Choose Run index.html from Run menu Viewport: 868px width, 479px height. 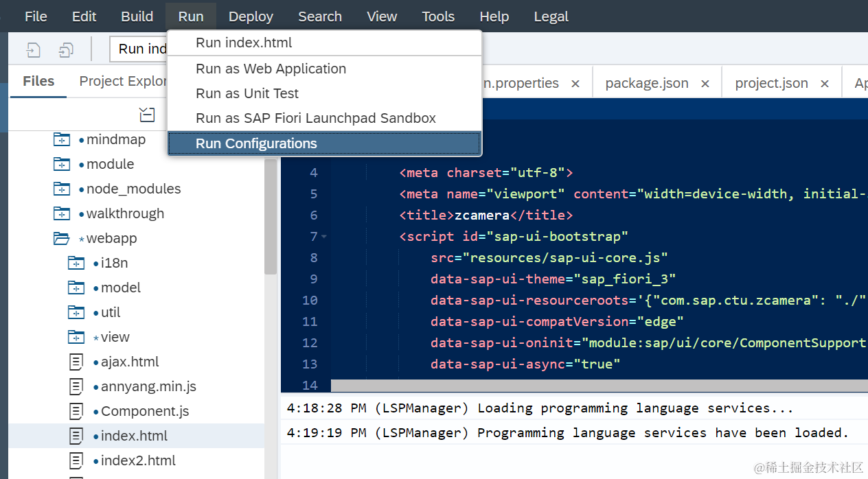point(324,43)
